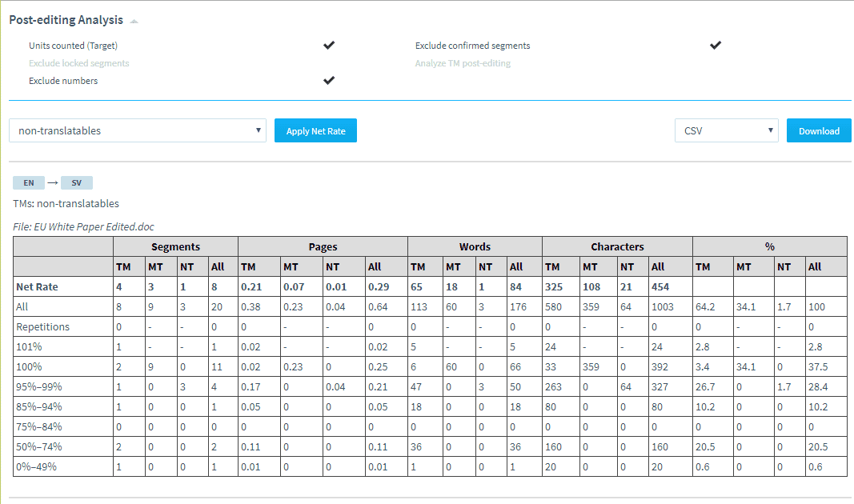Select the SV target language tag
This screenshot has width=854, height=504.
click(77, 183)
